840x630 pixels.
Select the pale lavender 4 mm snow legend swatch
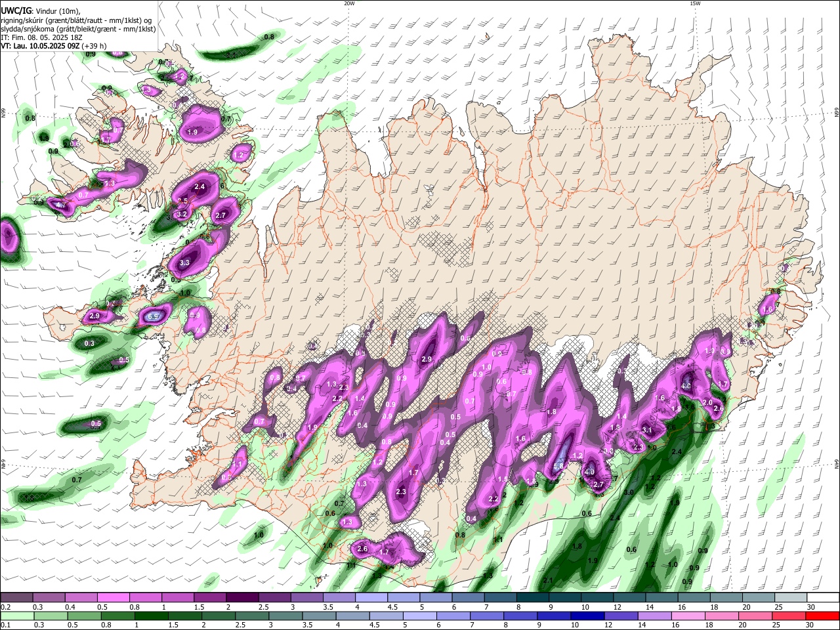[371, 598]
